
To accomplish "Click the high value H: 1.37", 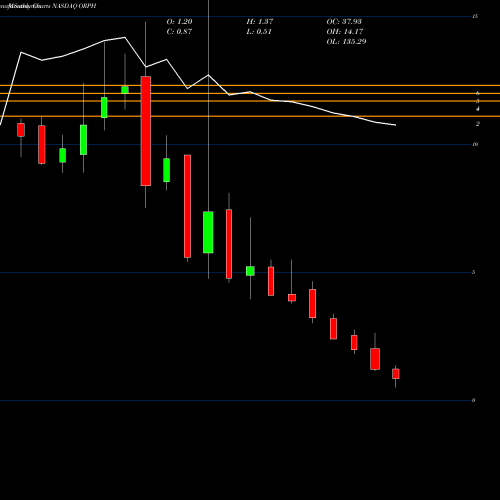I will (x=260, y=22).
